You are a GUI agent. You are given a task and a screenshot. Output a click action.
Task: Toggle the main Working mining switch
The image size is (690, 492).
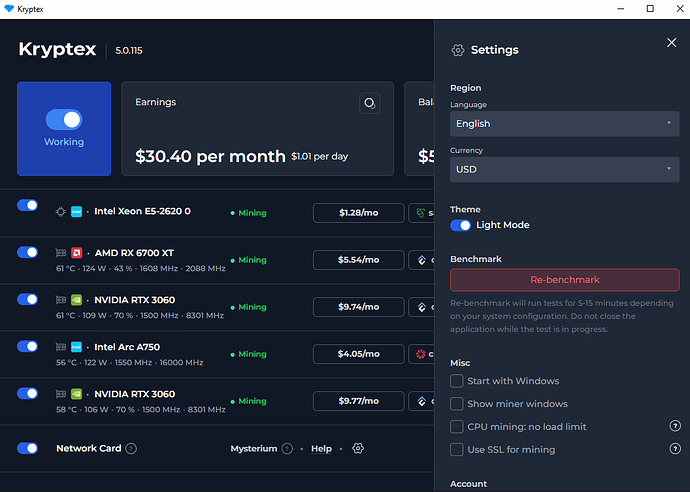point(64,120)
